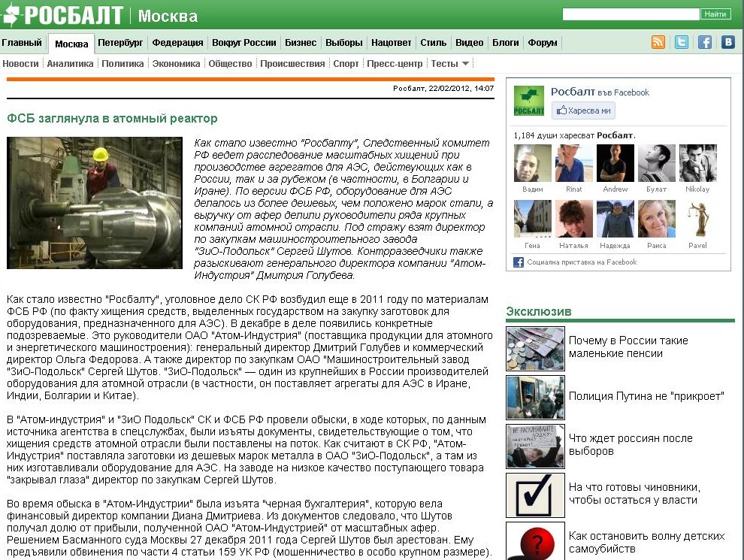The image size is (744, 560).
Task: Click Rinat's Facebook profile photo
Action: [573, 163]
